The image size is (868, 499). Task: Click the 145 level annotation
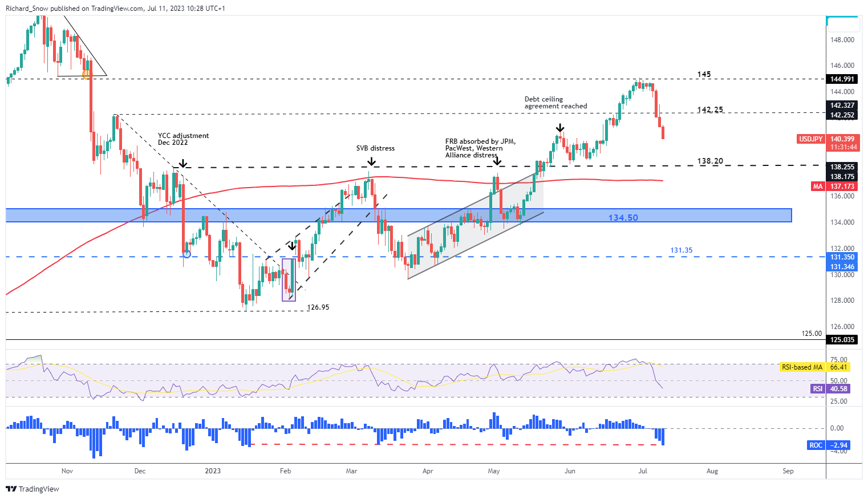(x=704, y=75)
